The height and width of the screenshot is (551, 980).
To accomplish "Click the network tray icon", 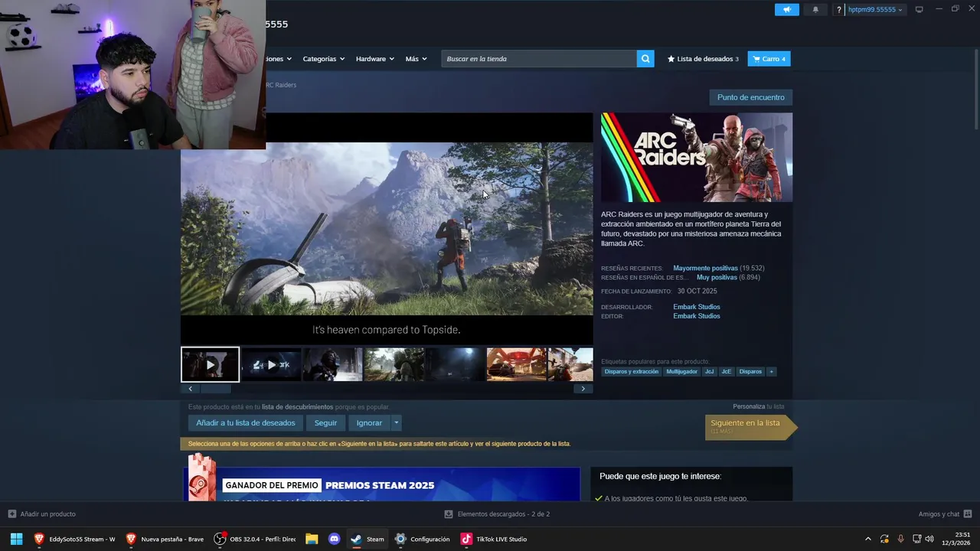I will point(916,539).
